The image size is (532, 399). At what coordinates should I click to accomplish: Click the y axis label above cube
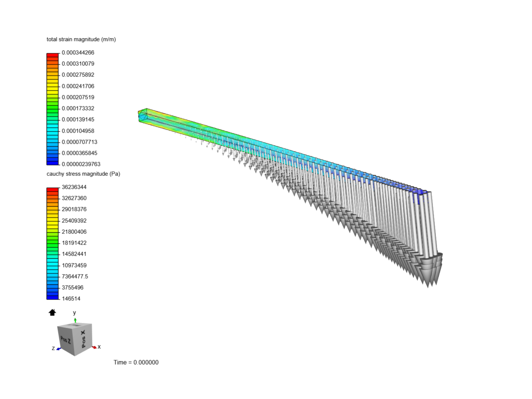pyautogui.click(x=74, y=313)
